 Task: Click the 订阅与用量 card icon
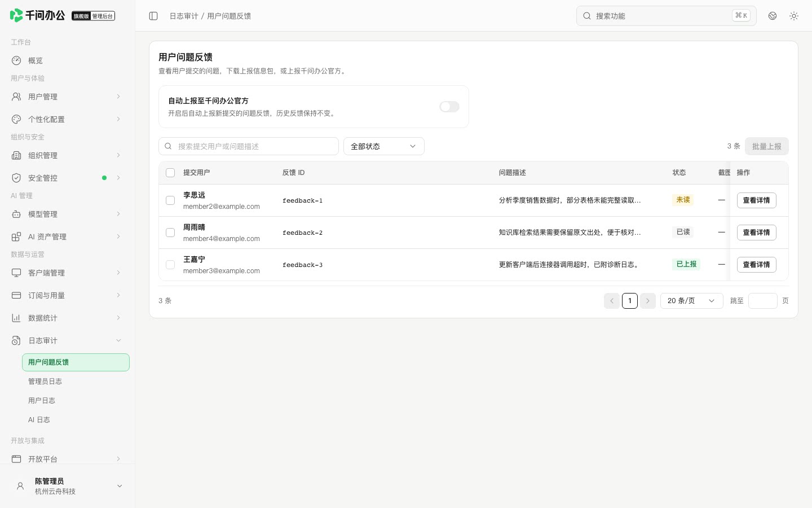tap(16, 295)
